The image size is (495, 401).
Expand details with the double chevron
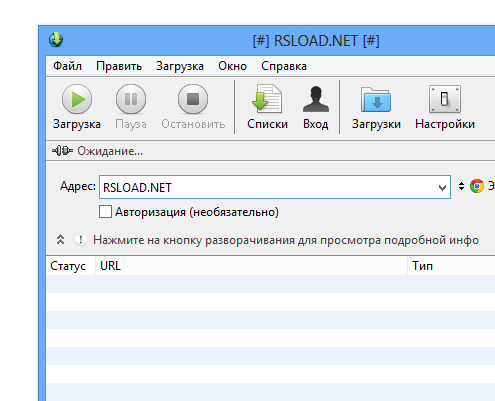60,239
